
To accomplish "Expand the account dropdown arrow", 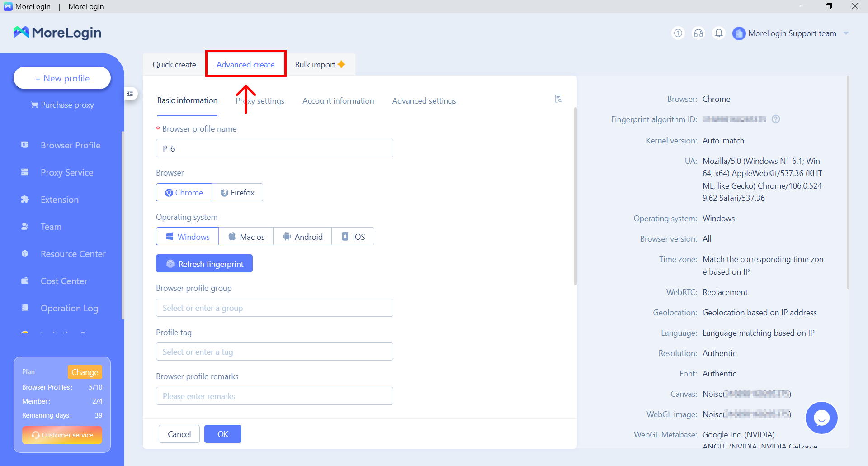I will pos(846,33).
